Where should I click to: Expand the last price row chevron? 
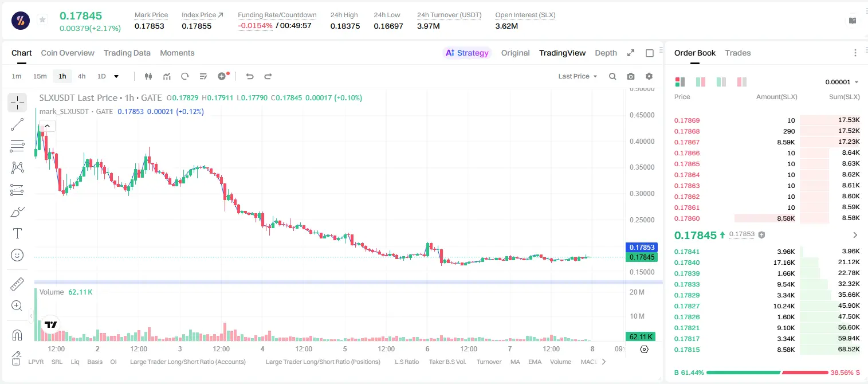855,235
